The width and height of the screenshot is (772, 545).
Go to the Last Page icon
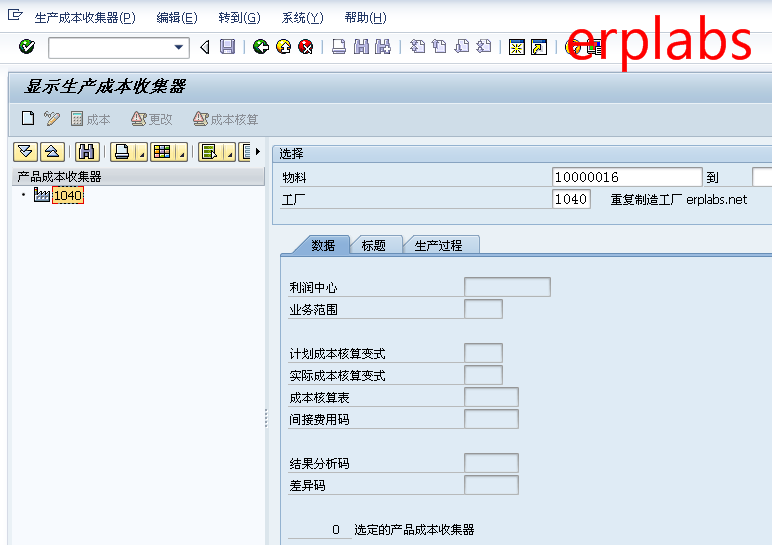click(484, 47)
